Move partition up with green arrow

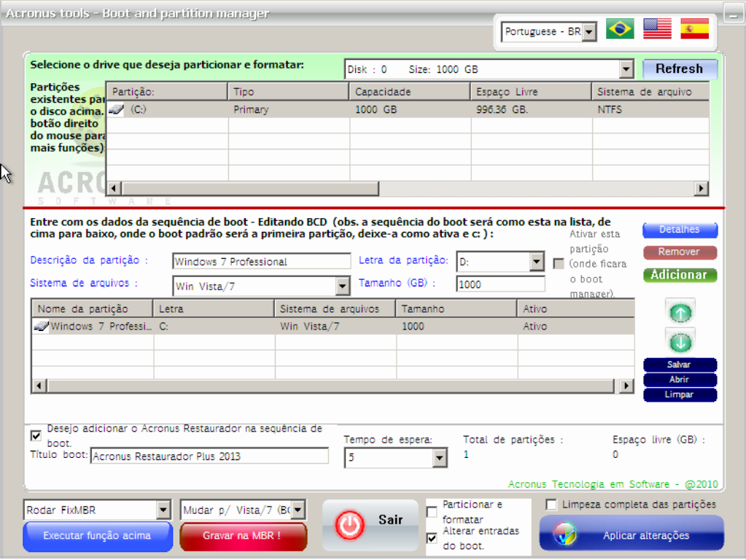click(x=680, y=313)
